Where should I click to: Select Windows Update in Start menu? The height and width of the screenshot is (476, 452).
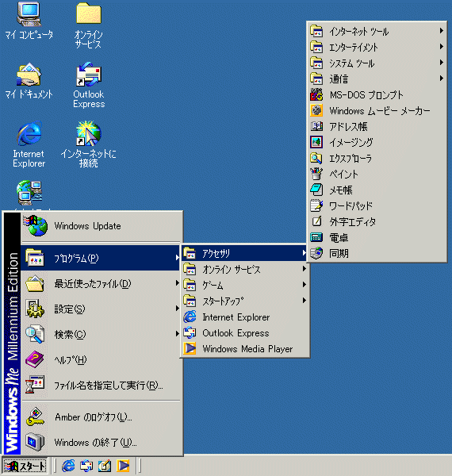click(x=102, y=226)
